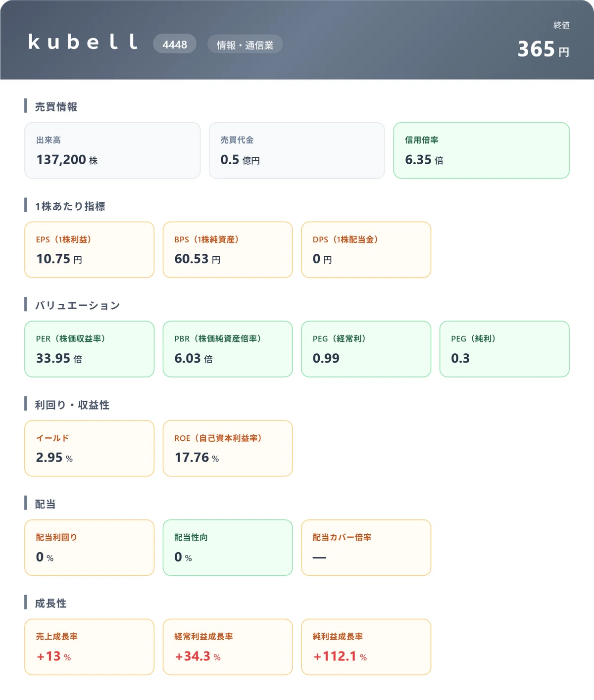Select the EPS(1株利益) card
The width and height of the screenshot is (594, 700).
coord(90,250)
